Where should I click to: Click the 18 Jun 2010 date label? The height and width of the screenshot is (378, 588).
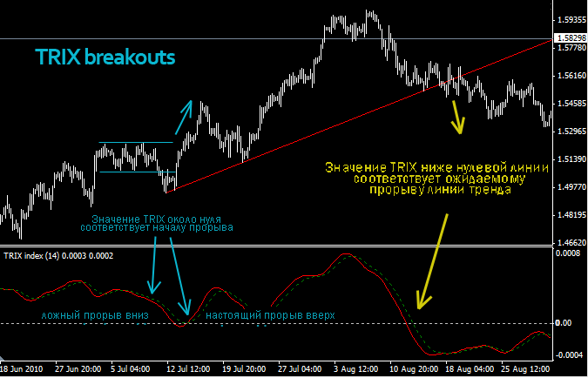22,369
